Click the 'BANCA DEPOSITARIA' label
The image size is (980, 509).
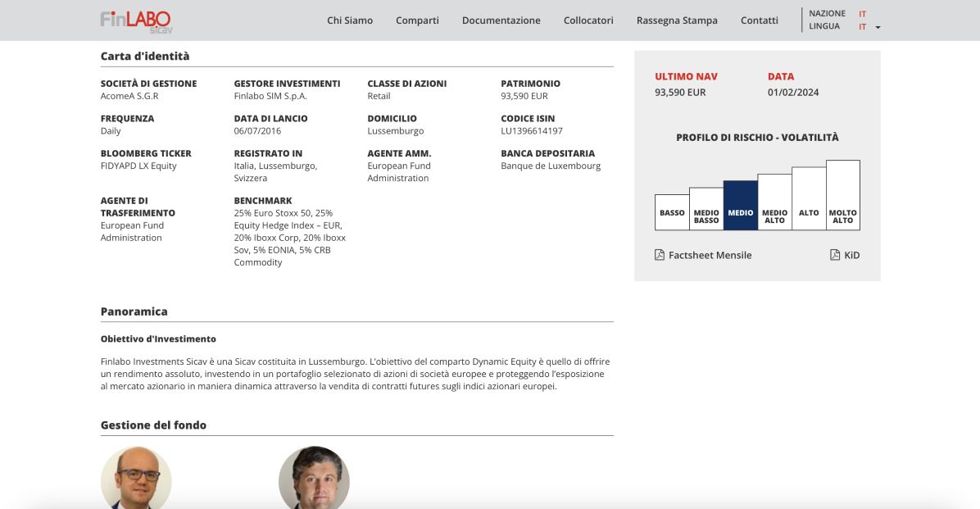pos(547,154)
